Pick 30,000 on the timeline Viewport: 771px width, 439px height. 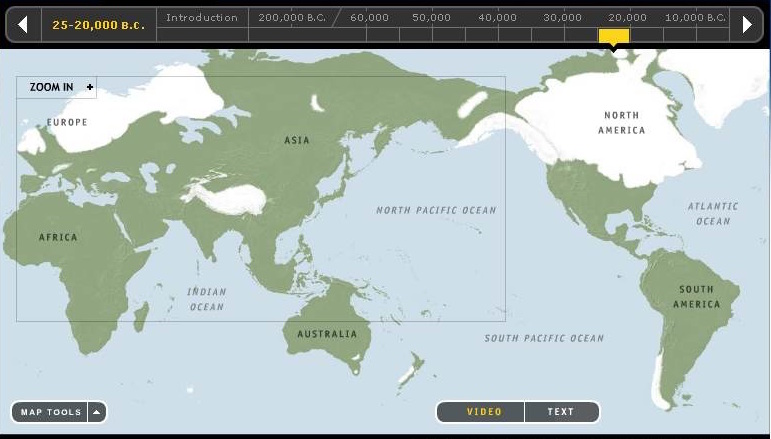coord(563,18)
